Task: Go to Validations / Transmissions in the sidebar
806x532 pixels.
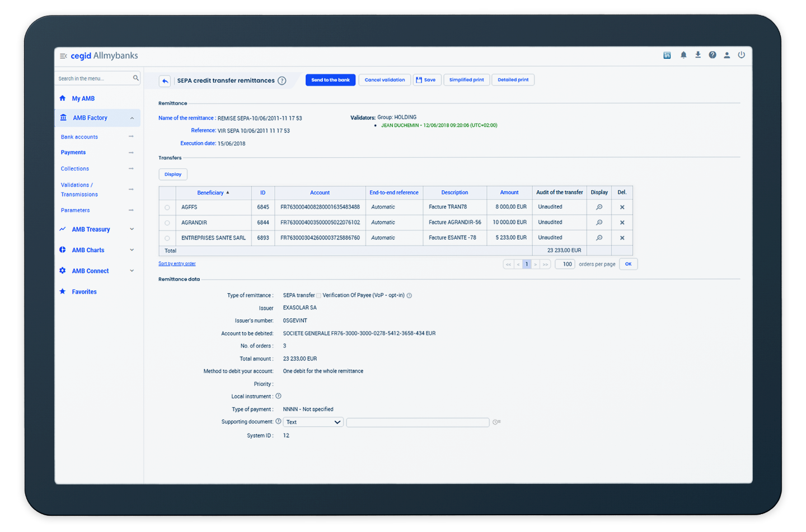Action: tap(79, 189)
